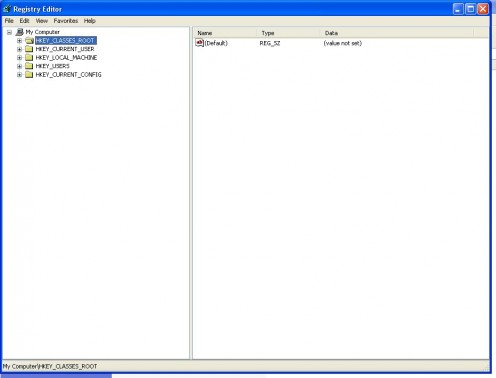The width and height of the screenshot is (496, 378).
Task: Click the HKEY_CLASSES_ROOT folder icon
Action: 29,41
